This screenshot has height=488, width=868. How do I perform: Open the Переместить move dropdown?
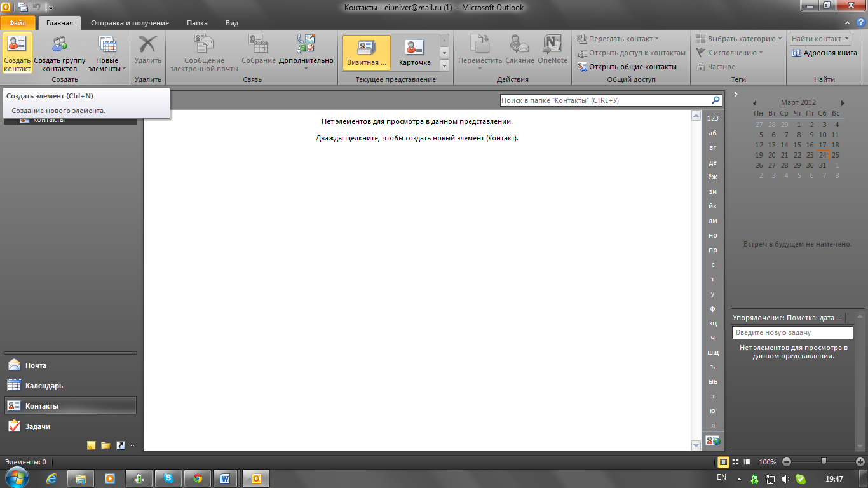(x=480, y=53)
